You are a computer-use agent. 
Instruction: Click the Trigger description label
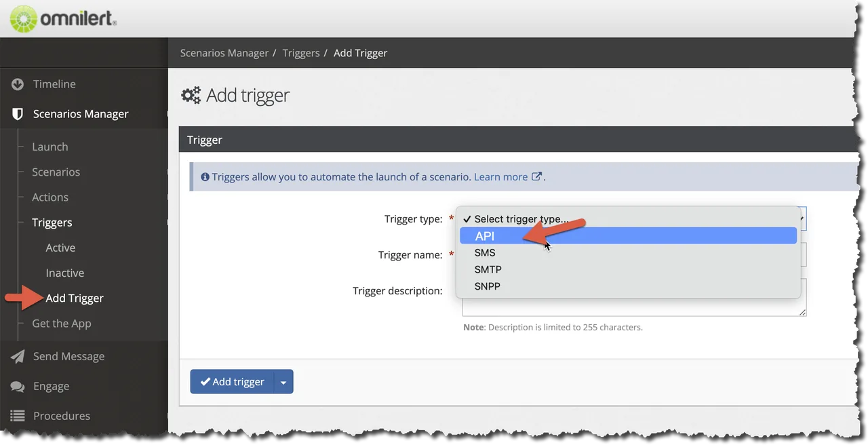coord(397,290)
